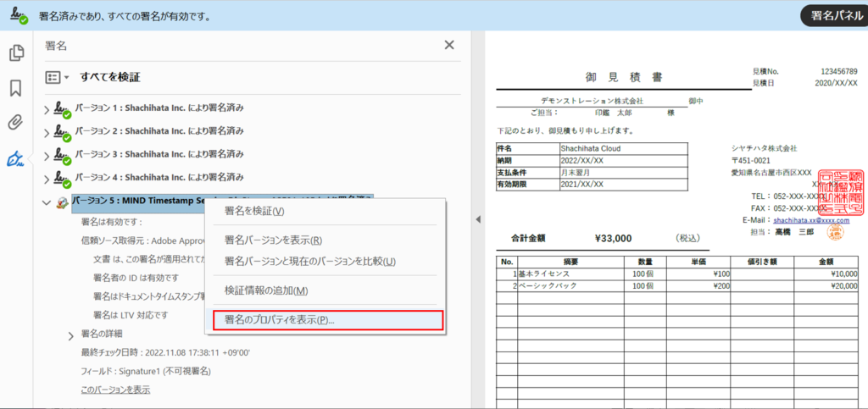Image resolution: width=868 pixels, height=409 pixels.
Task: Click shachihata.xx@xxxx.com email link
Action: point(811,220)
